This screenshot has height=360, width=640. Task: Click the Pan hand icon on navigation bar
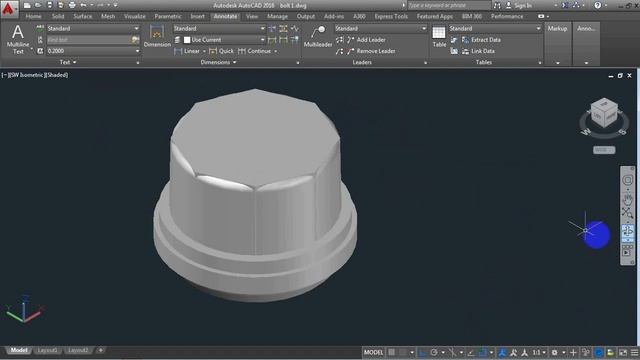tap(628, 199)
